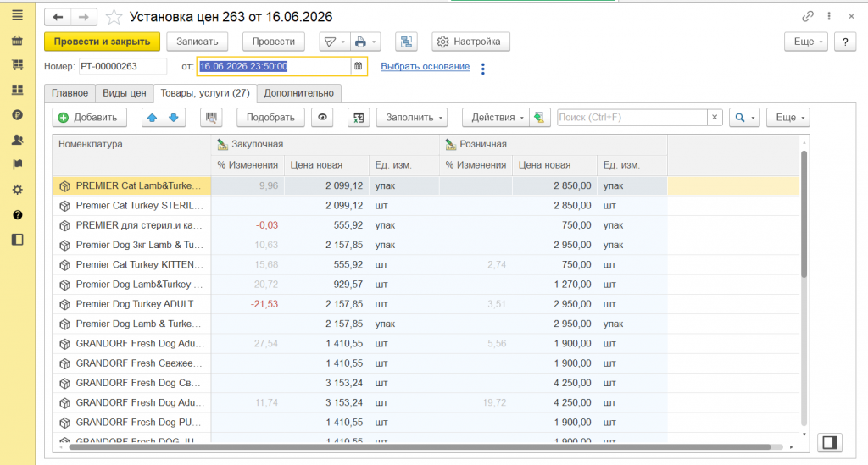The width and height of the screenshot is (868, 465).
Task: Toggle the eye visibility button
Action: click(322, 117)
